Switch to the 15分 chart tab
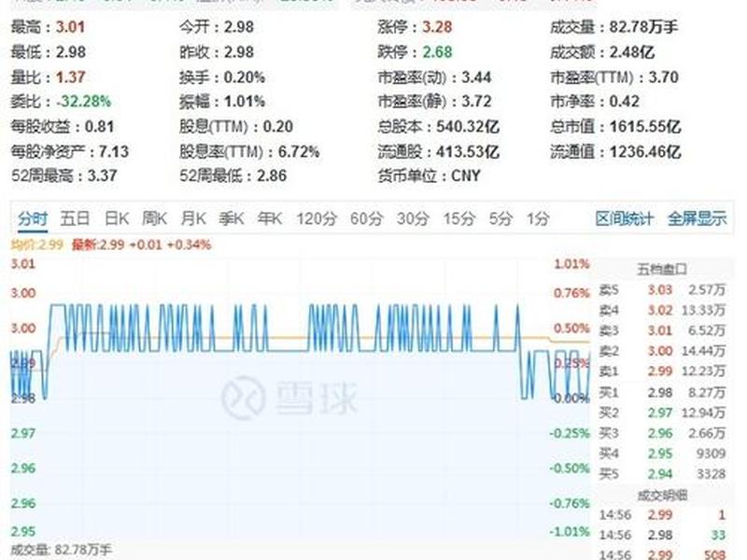The height and width of the screenshot is (560, 747). [458, 218]
